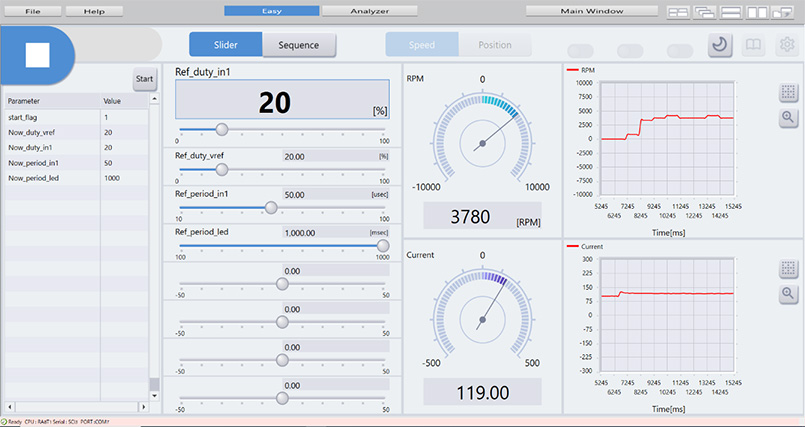Click the 3780 RPM readout

[482, 216]
